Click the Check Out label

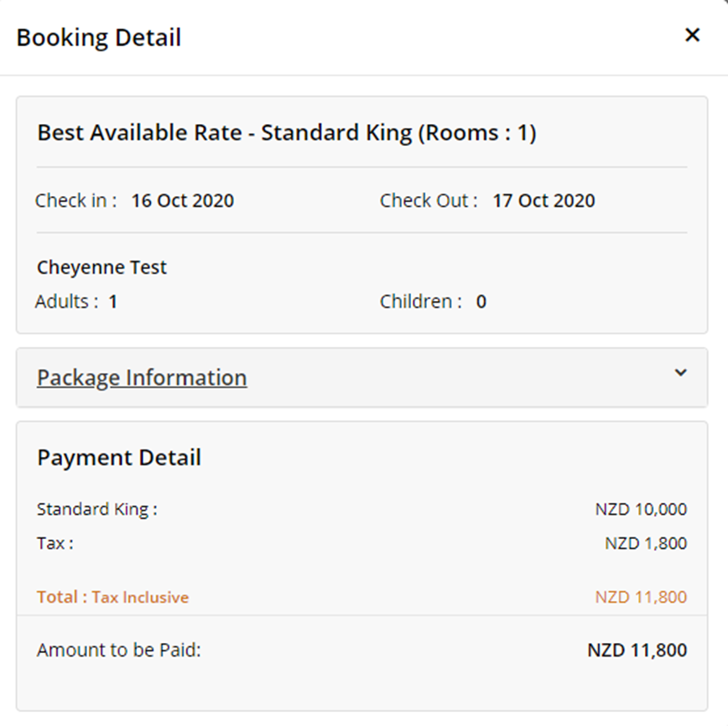pyautogui.click(x=429, y=201)
